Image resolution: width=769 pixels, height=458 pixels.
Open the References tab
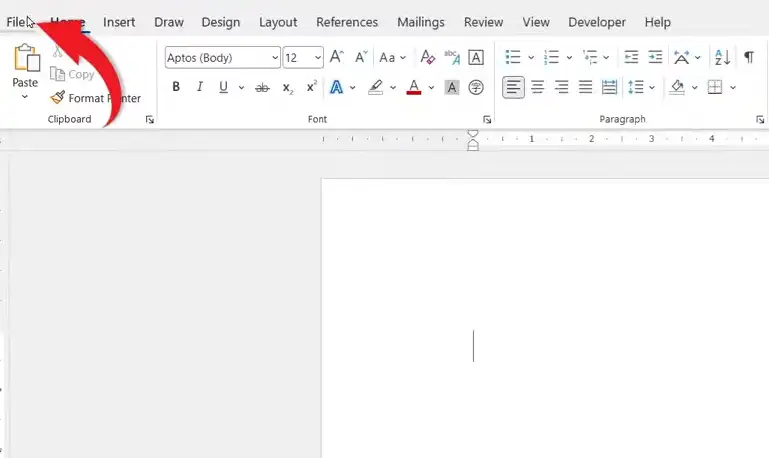(347, 22)
